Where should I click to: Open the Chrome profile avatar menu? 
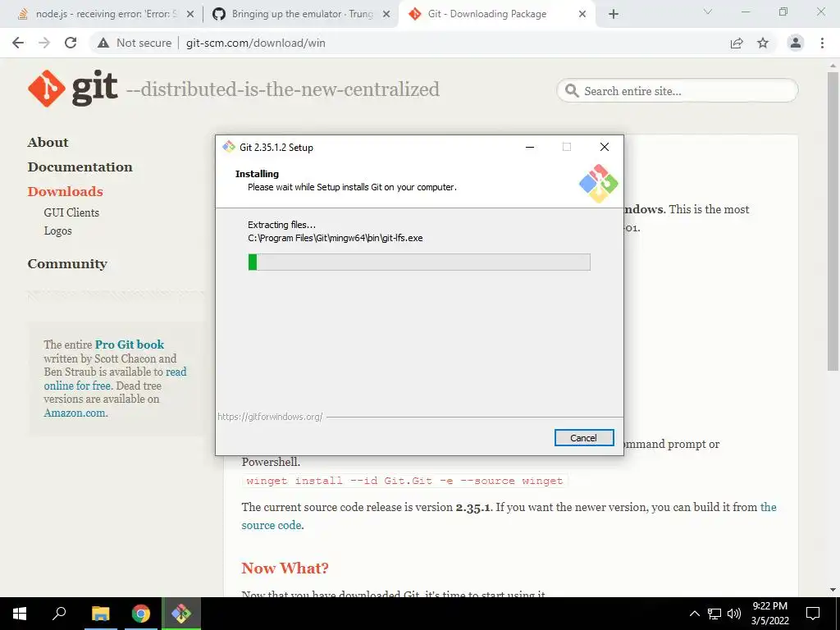(x=796, y=43)
